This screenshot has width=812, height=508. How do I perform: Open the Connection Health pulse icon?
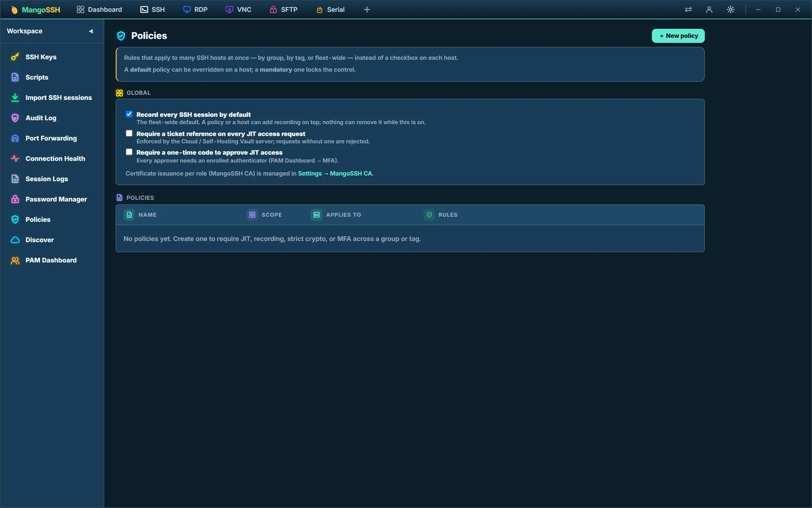point(15,158)
